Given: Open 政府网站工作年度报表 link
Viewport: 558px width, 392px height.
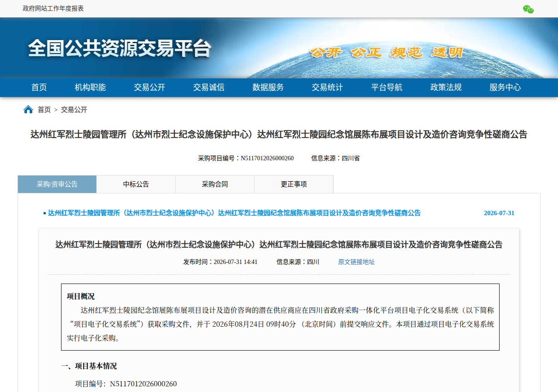Looking at the screenshot, I should coord(53,8).
